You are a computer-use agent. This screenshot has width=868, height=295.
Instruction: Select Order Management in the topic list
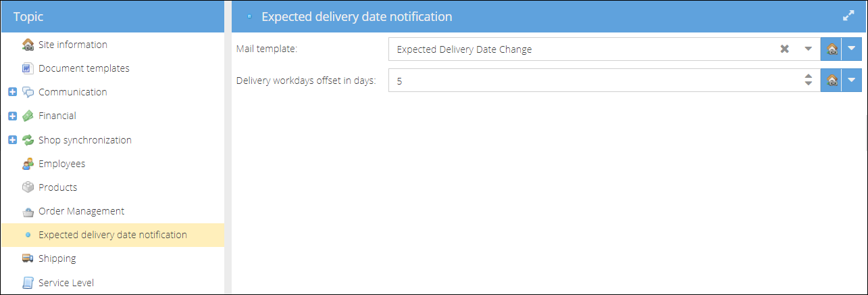pos(81,211)
